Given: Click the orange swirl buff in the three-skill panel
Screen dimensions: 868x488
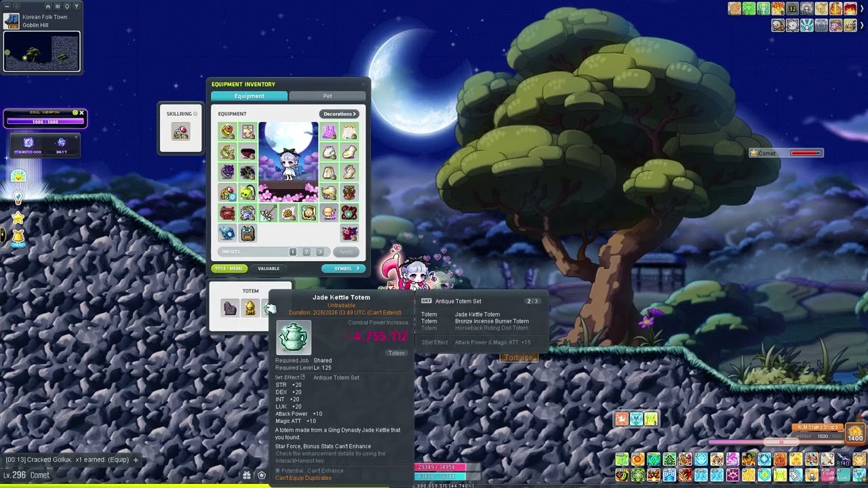Looking at the screenshot, I should (x=622, y=419).
